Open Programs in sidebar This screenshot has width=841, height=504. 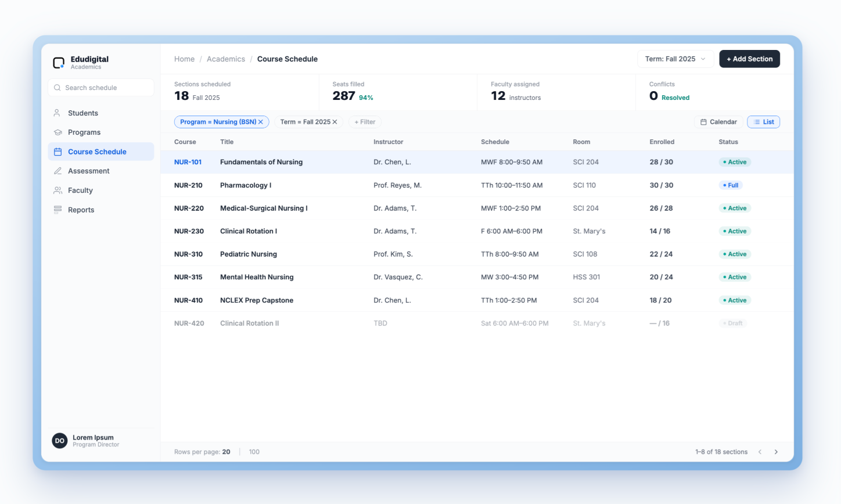101,132
